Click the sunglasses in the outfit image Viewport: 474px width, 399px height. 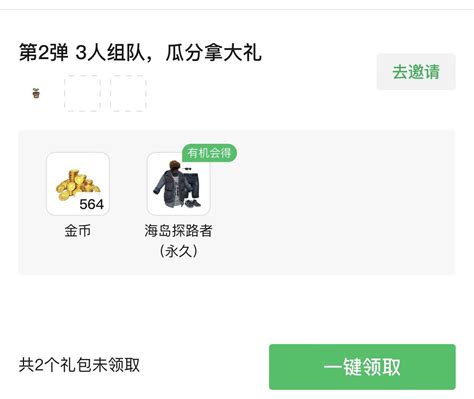tap(188, 169)
